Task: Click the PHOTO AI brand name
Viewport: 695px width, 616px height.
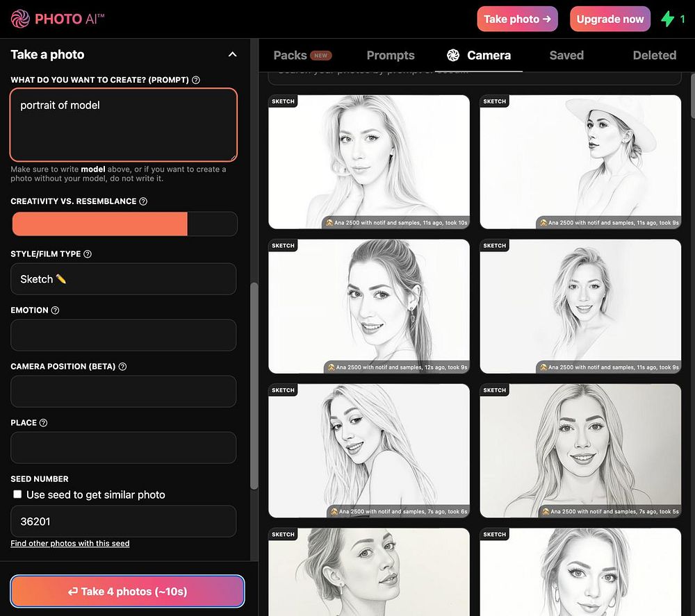Action: pos(69,19)
